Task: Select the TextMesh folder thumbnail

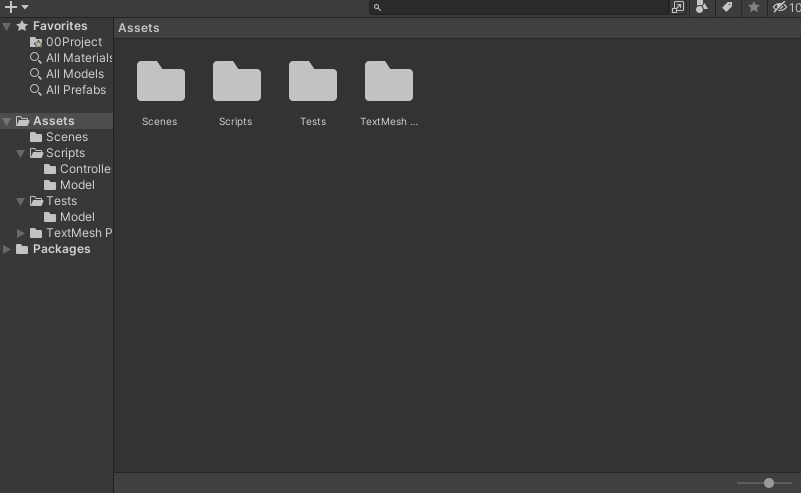Action: [x=389, y=81]
